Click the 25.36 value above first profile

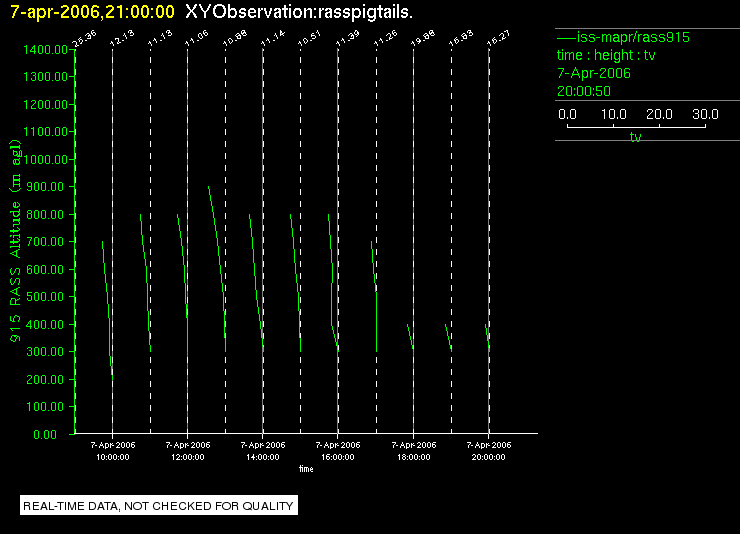[84, 39]
